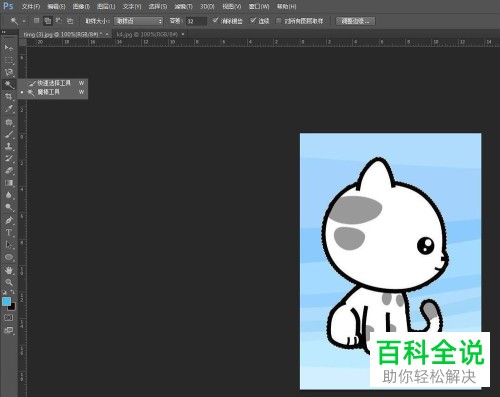This screenshot has height=397, width=500.
Task: Select the History Brush tool
Action: tap(9, 158)
